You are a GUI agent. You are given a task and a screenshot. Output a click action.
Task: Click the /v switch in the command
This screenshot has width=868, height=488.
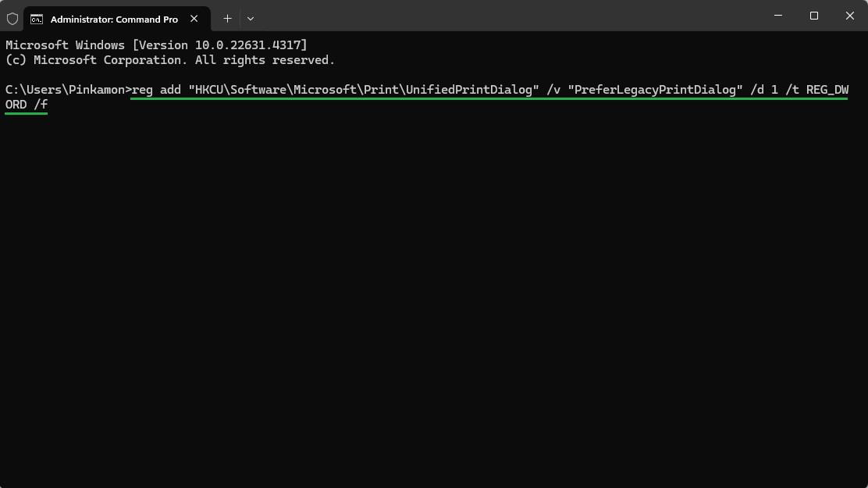click(x=553, y=90)
